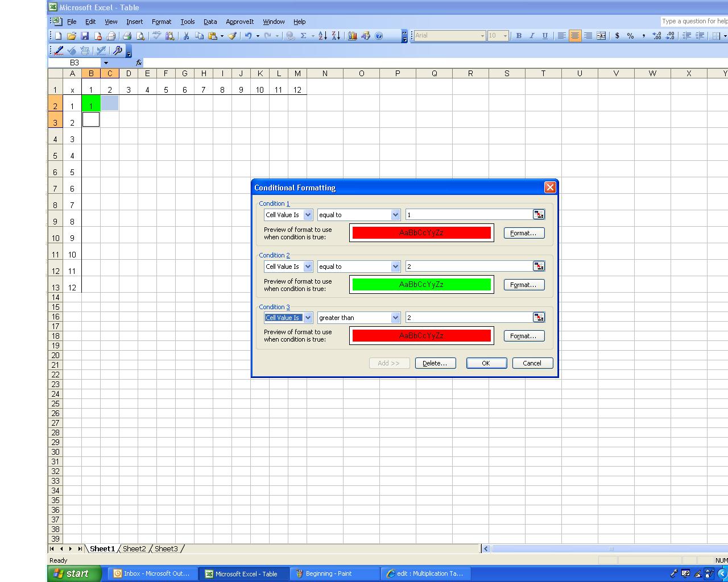Screen dimensions: 728x582
Task: Click the Condition 1 value field
Action: pos(469,215)
